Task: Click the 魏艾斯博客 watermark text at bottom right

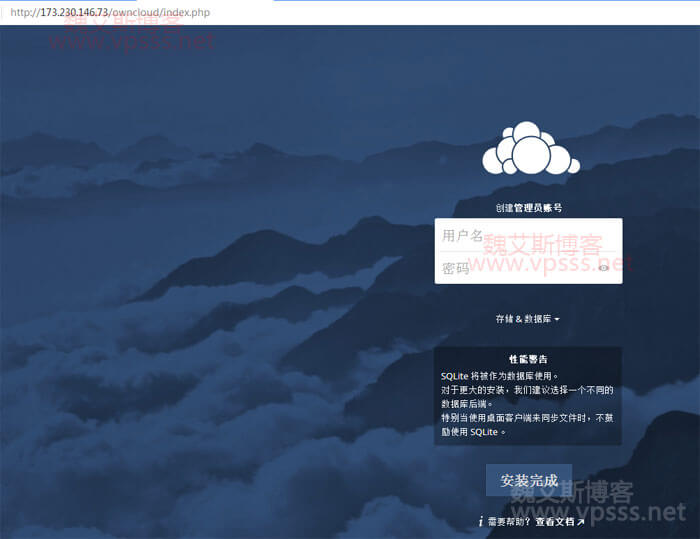Action: (571, 491)
